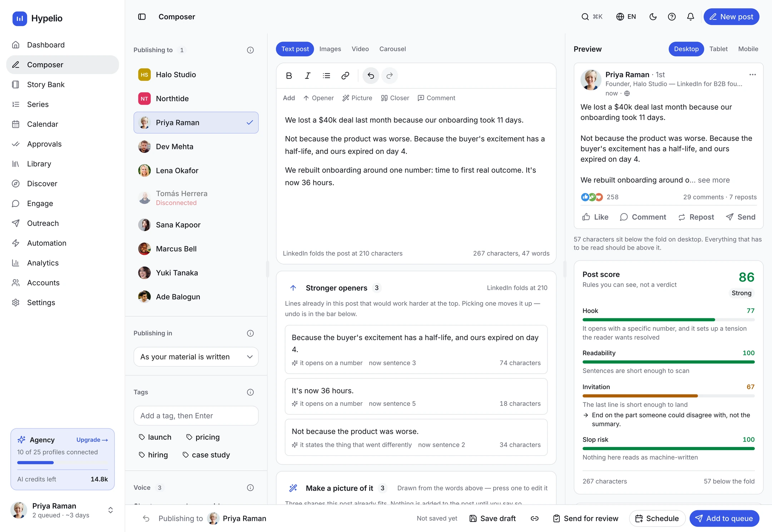Open the preview post's three-dot menu
The width and height of the screenshot is (772, 532).
click(752, 75)
